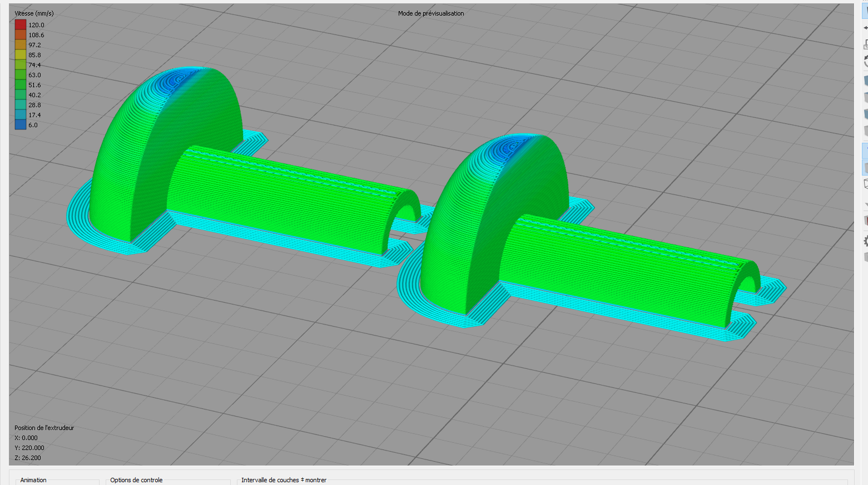Click the '51.6' legend value
This screenshot has height=485, width=868.
point(34,85)
